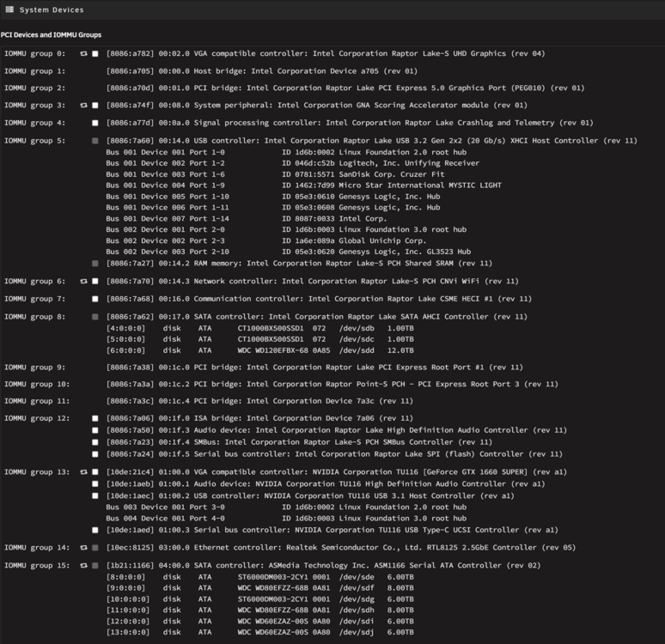This screenshot has height=644, width=665.
Task: Click the disabled ASM1166 Serial ATA Controller checkbox
Action: tap(95, 566)
